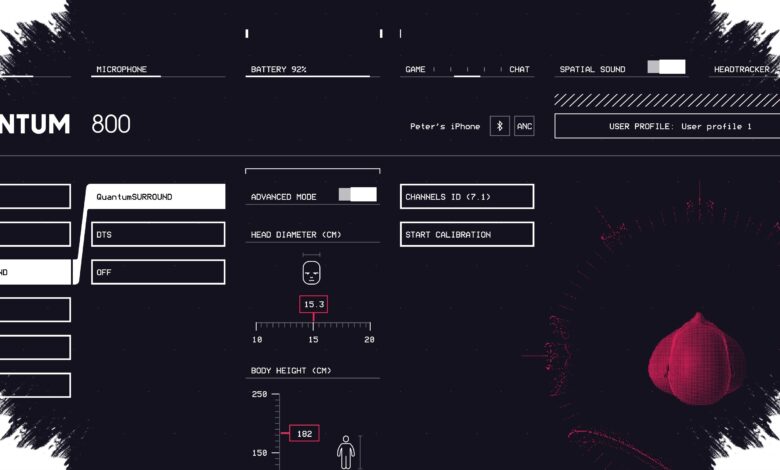Click the Microphone level bar
The width and height of the screenshot is (780, 470).
pyautogui.click(x=158, y=76)
